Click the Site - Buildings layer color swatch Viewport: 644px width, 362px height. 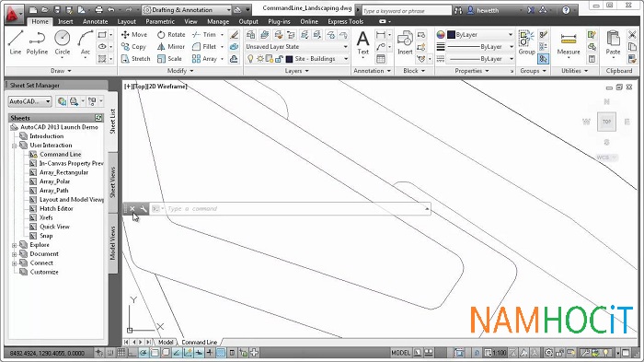tap(289, 59)
